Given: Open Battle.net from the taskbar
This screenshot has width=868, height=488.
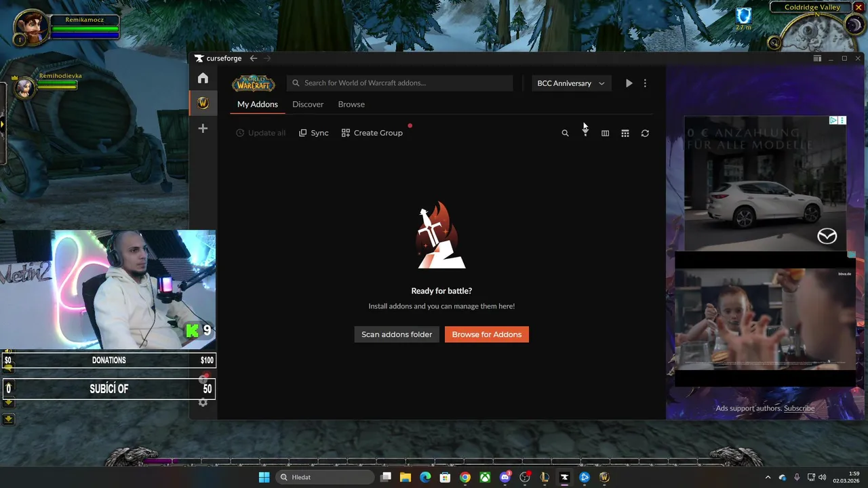Looking at the screenshot, I should coord(585,477).
